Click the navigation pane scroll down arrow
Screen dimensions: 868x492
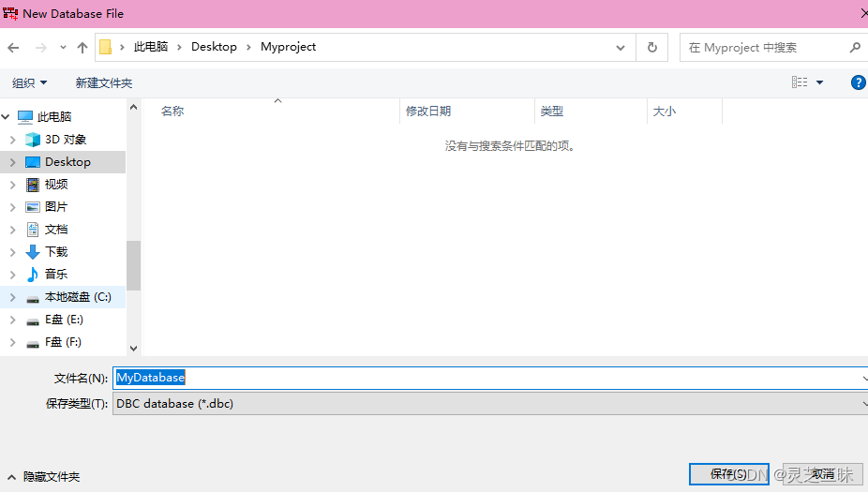tap(133, 348)
